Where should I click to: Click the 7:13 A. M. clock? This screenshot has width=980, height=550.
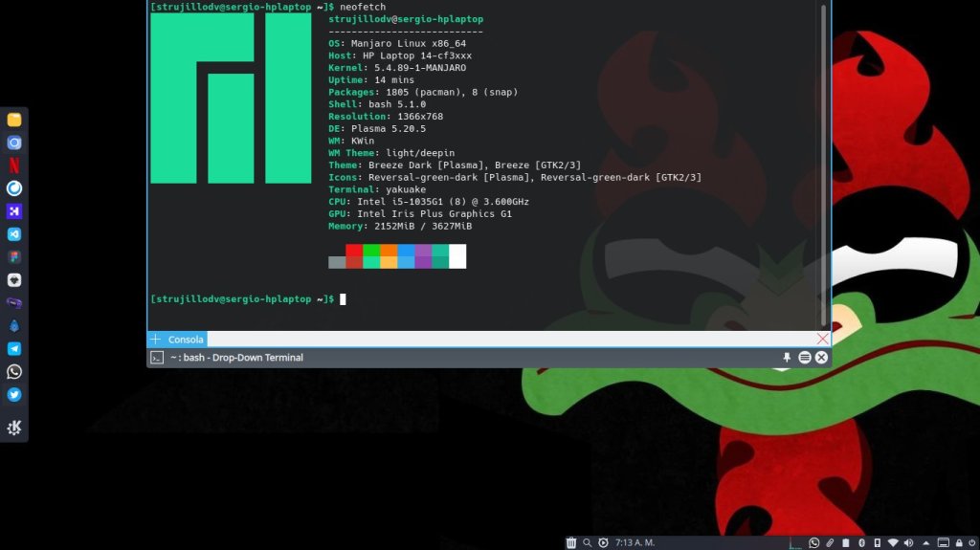[635, 543]
